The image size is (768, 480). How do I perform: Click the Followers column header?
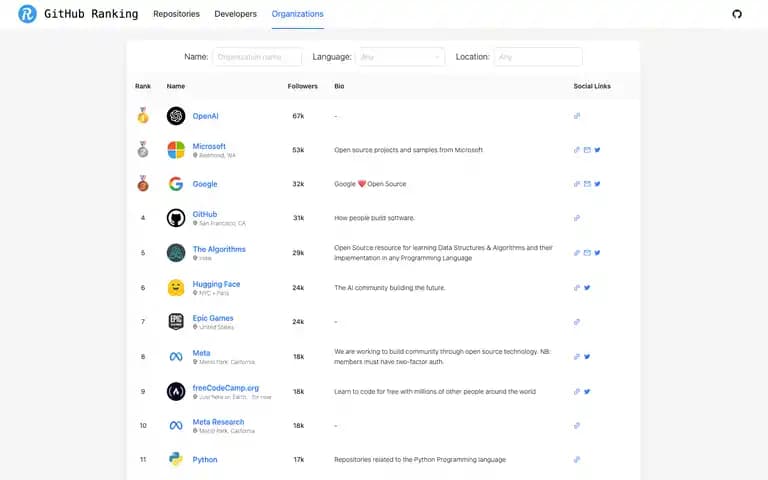click(x=303, y=86)
